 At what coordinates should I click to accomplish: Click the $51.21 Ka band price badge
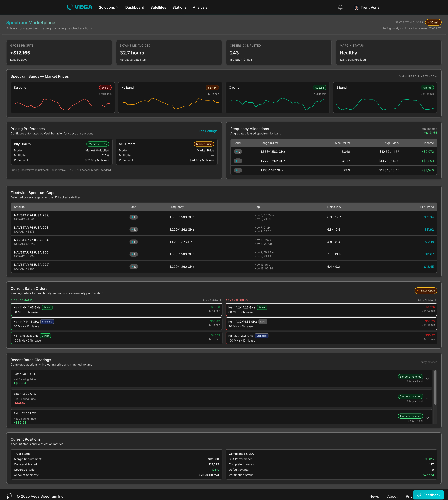click(105, 87)
